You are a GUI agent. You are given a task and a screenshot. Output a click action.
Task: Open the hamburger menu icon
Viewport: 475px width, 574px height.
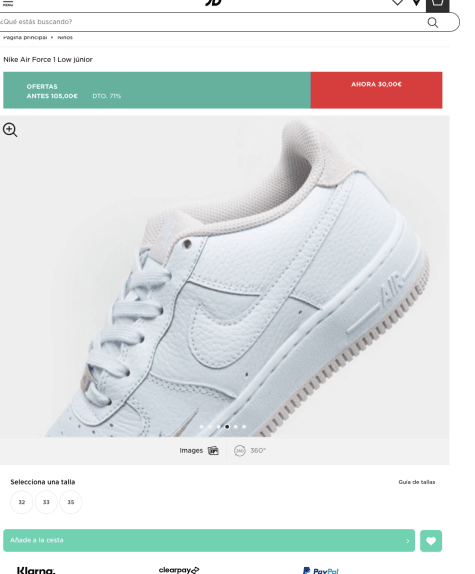click(8, 3)
